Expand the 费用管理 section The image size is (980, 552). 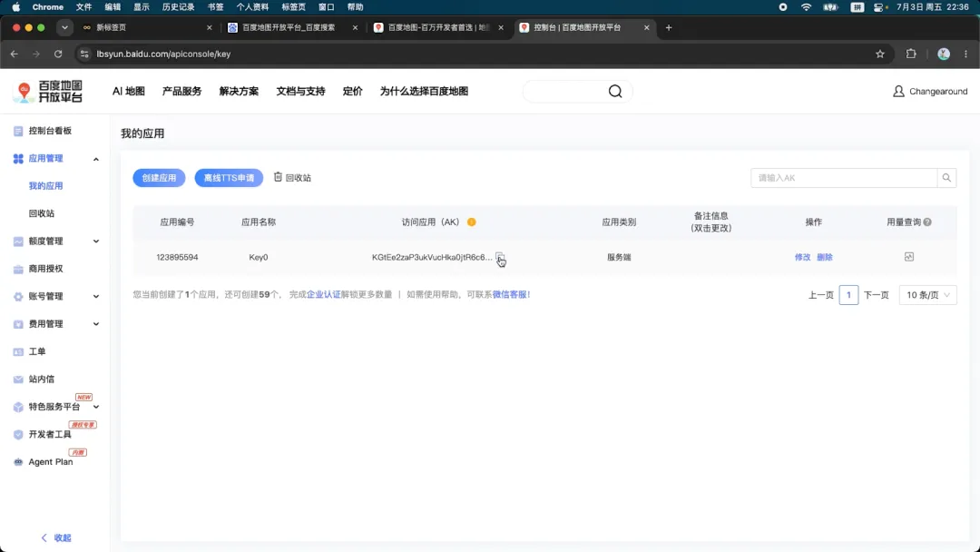95,324
